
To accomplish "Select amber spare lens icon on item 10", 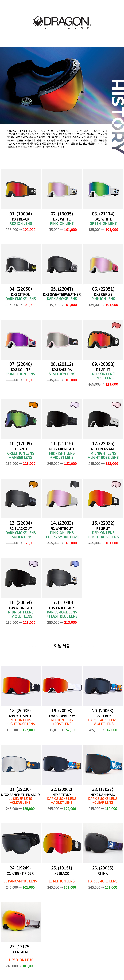I will pyautogui.click(x=34, y=405).
